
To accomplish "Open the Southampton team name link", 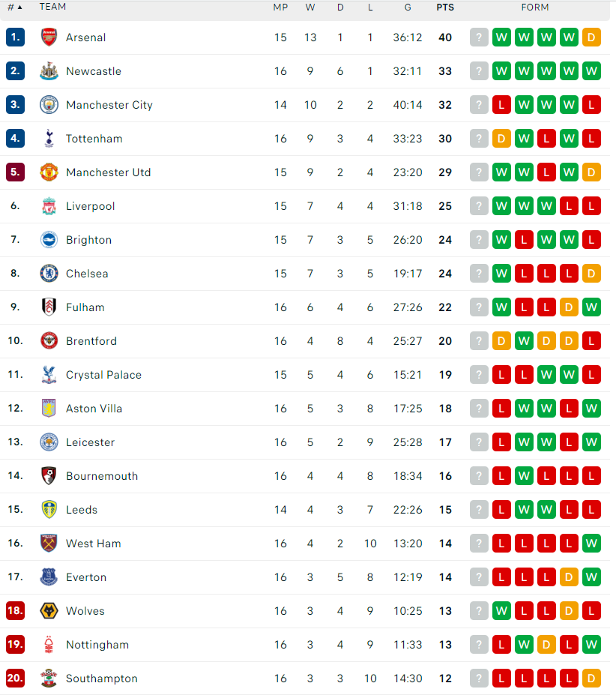I will (101, 679).
